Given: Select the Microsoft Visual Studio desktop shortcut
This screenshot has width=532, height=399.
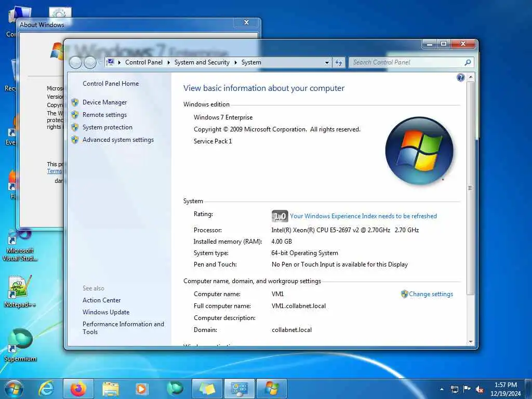Looking at the screenshot, I should point(20,245).
